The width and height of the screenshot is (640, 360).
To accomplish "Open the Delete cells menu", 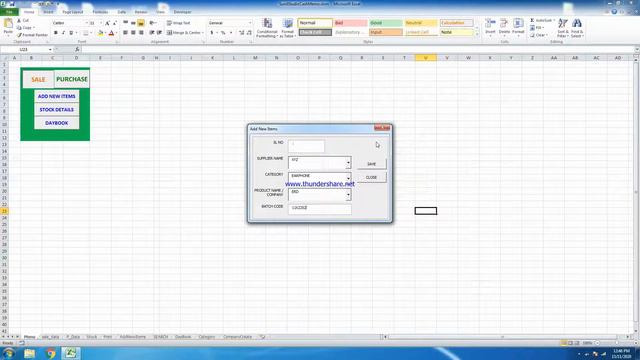I will [x=504, y=27].
